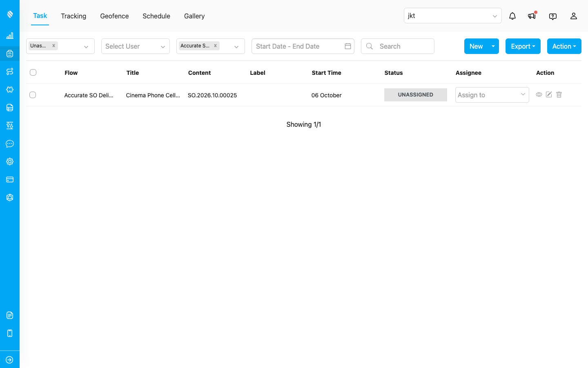The image size is (588, 368).
Task: Select the Task tab
Action: pyautogui.click(x=40, y=16)
